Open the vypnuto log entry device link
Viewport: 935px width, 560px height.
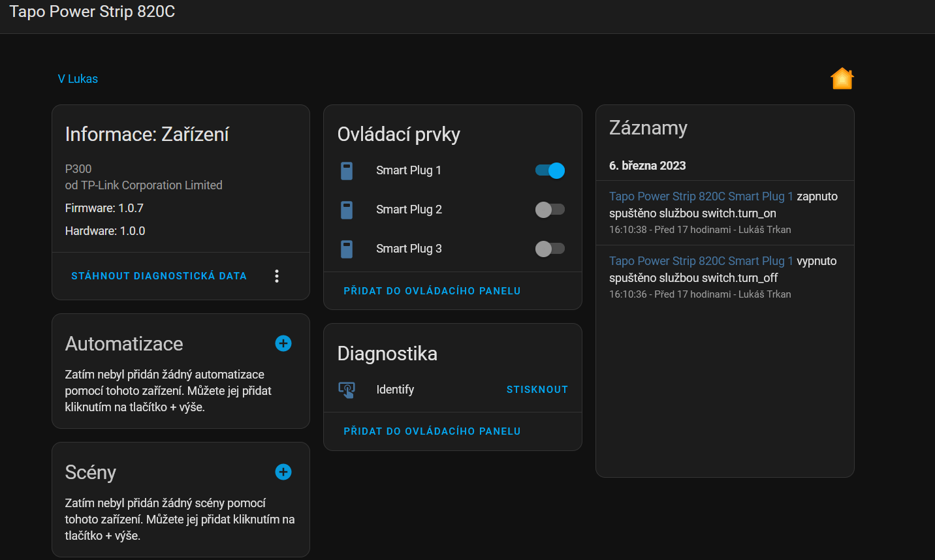point(701,261)
